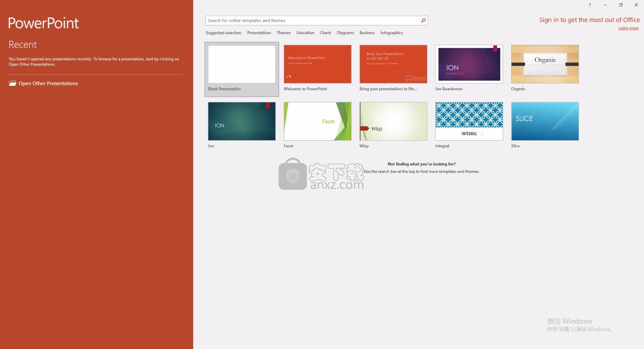Click the Blank Presentation caption
This screenshot has height=349, width=644.
[x=224, y=89]
